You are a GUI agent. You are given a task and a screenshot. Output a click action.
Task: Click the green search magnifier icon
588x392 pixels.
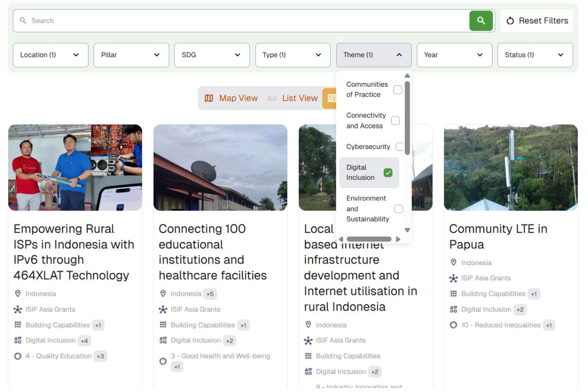point(481,21)
